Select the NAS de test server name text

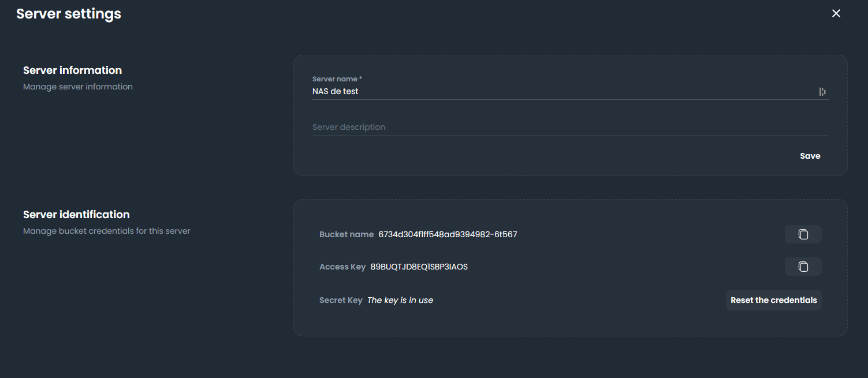(335, 91)
